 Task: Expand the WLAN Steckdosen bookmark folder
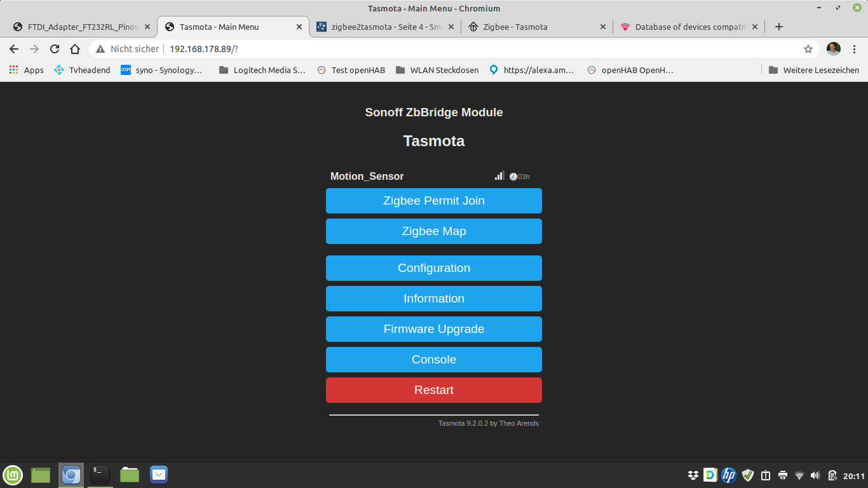tap(437, 70)
